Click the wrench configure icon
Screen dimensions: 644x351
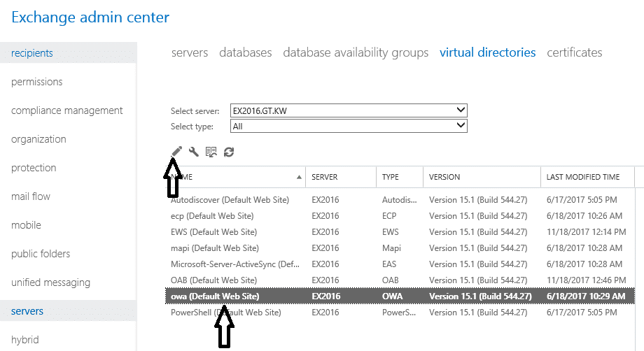(193, 152)
